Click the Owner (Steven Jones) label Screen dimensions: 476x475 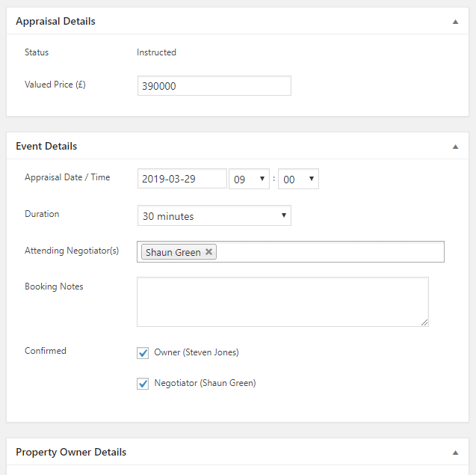pyautogui.click(x=197, y=352)
